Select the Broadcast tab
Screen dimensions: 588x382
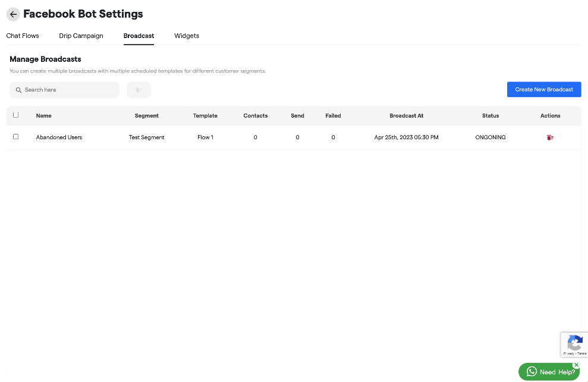(x=139, y=36)
